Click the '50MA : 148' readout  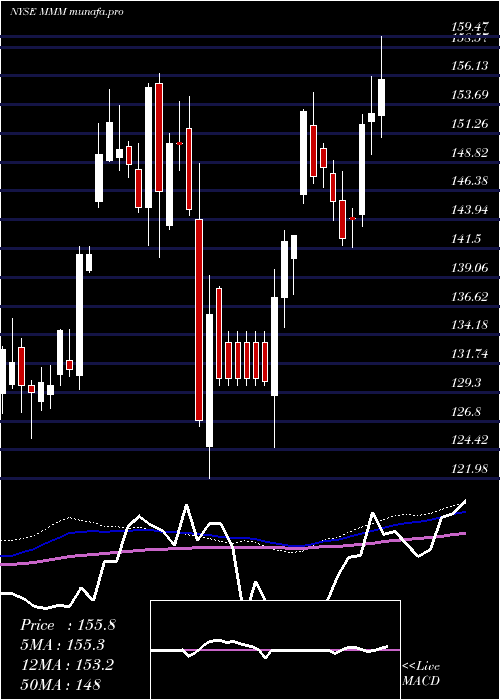[61, 684]
